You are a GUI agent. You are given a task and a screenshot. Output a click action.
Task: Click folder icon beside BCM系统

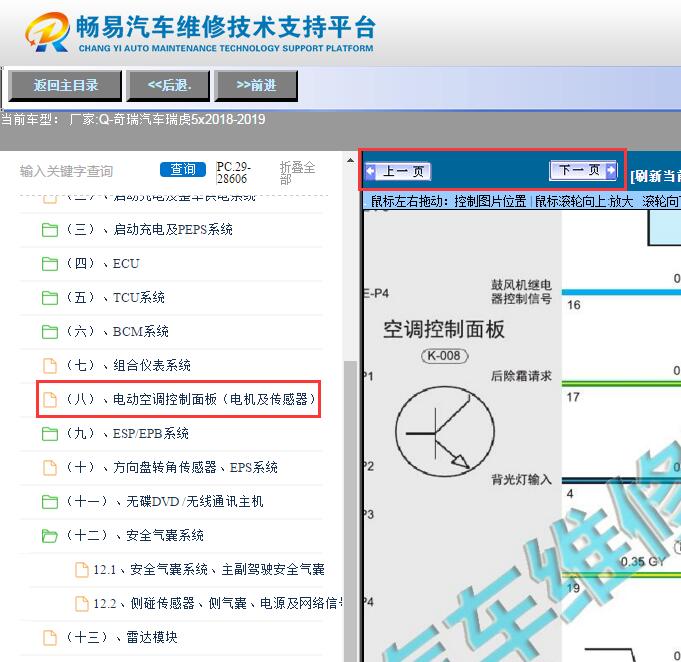pos(50,332)
